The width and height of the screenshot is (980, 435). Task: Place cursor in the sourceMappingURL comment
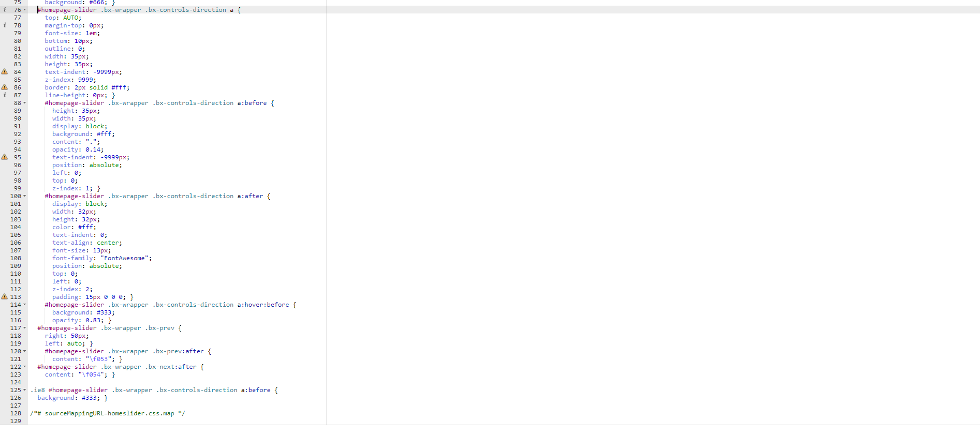coord(108,413)
